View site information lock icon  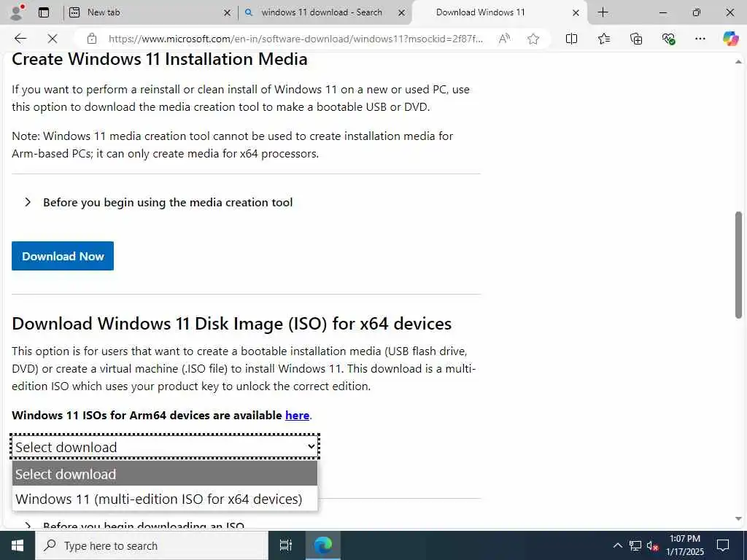click(92, 39)
